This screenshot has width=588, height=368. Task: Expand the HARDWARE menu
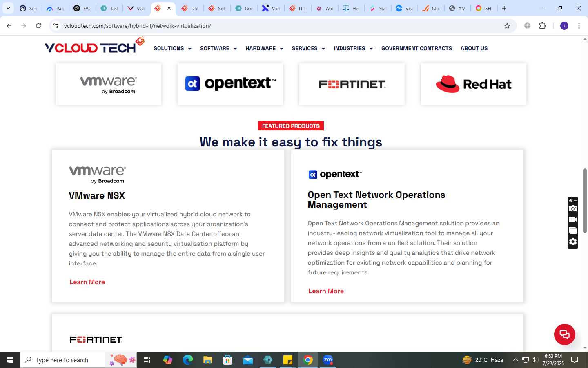pos(264,48)
